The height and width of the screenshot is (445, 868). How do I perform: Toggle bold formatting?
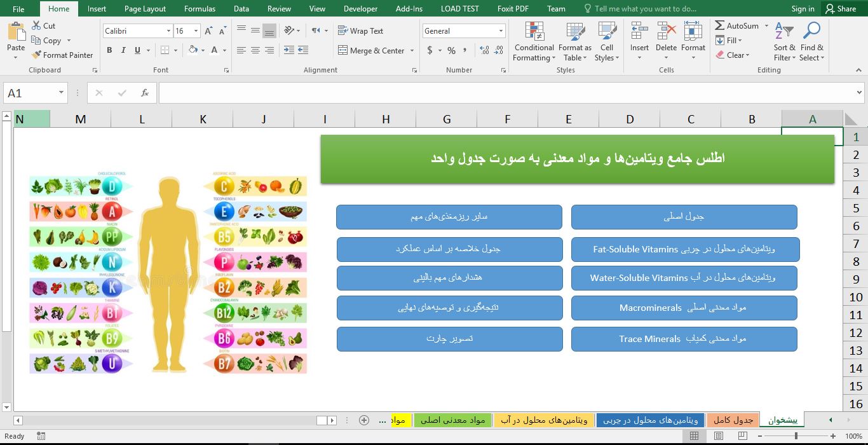(x=109, y=50)
